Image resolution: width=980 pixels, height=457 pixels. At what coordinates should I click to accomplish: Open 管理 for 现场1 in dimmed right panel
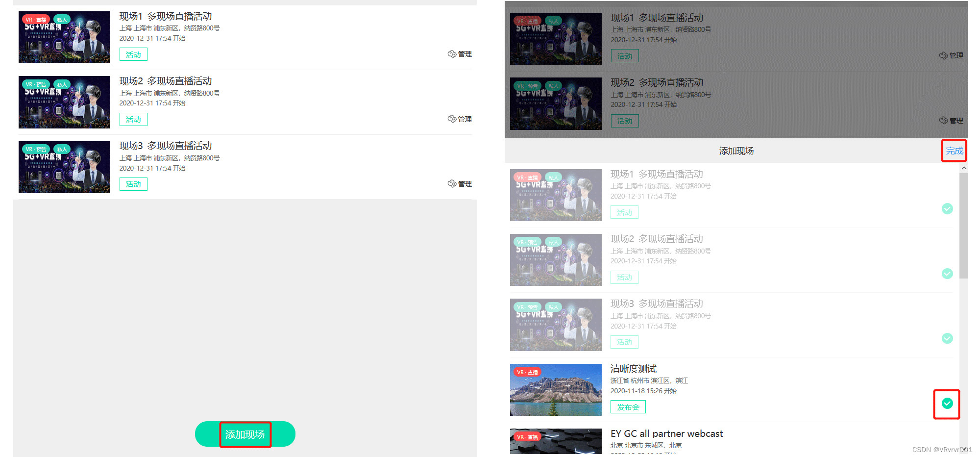[x=951, y=55]
